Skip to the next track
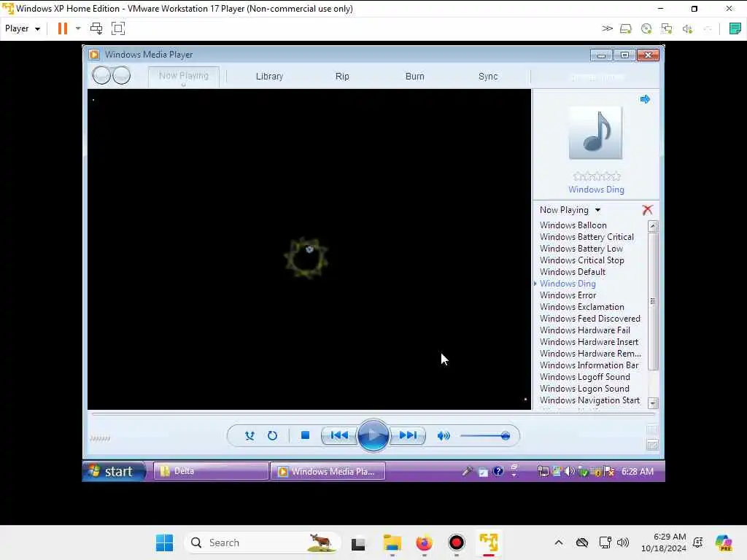747x560 pixels. point(408,435)
